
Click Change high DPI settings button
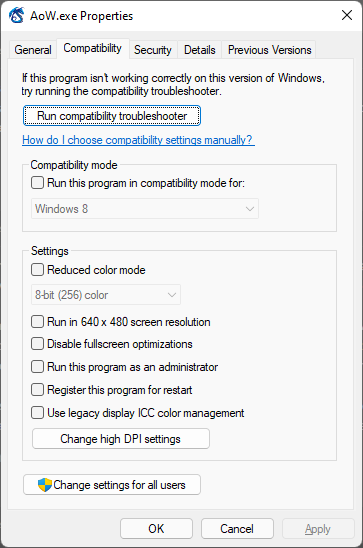(121, 439)
